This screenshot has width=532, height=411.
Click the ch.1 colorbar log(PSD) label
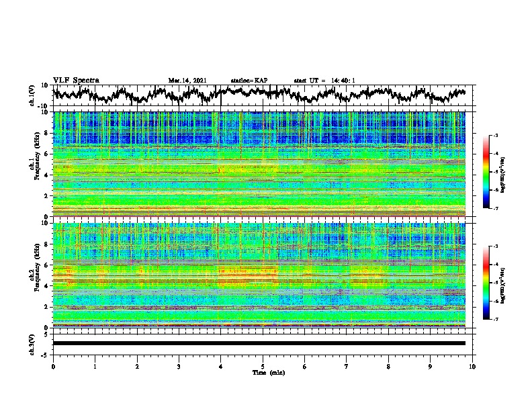(503, 175)
